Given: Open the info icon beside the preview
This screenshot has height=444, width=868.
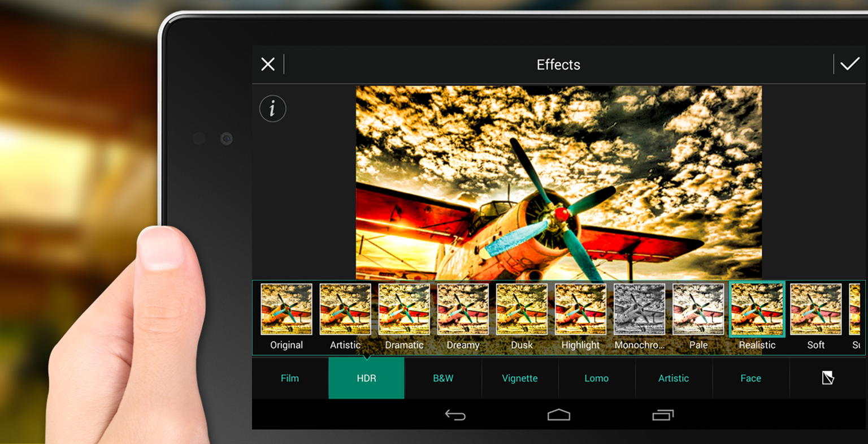Looking at the screenshot, I should pos(272,108).
